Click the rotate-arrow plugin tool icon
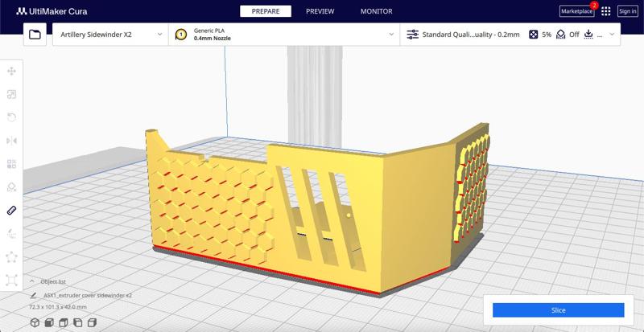Viewport: 644px width, 332px height. click(x=11, y=234)
